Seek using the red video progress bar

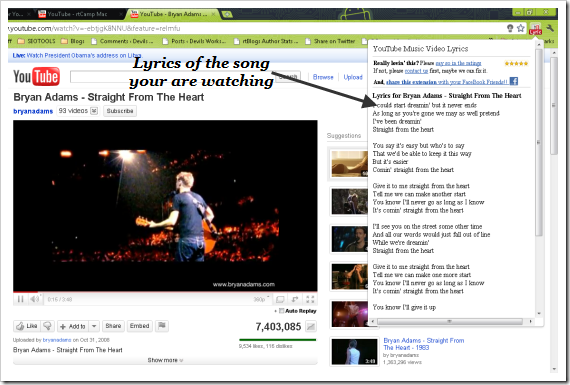pos(165,292)
